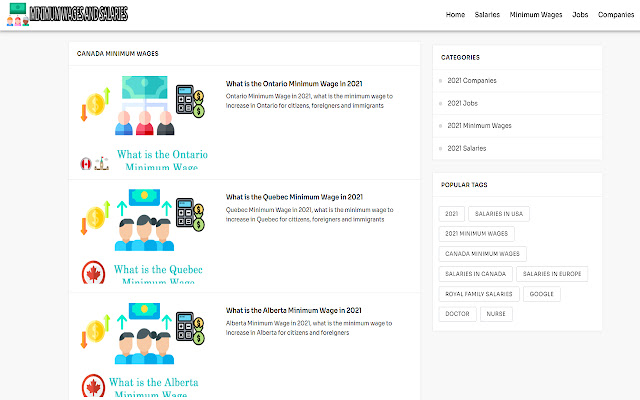Click 'What is the Quebec Minimum Wage in 2021' title
Screen dimensions: 640x400
294,197
